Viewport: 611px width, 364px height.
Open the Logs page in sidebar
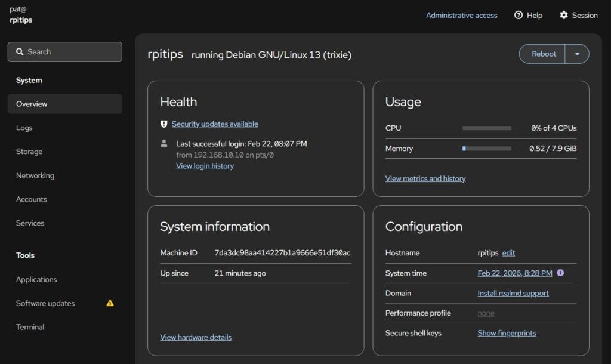pyautogui.click(x=24, y=128)
